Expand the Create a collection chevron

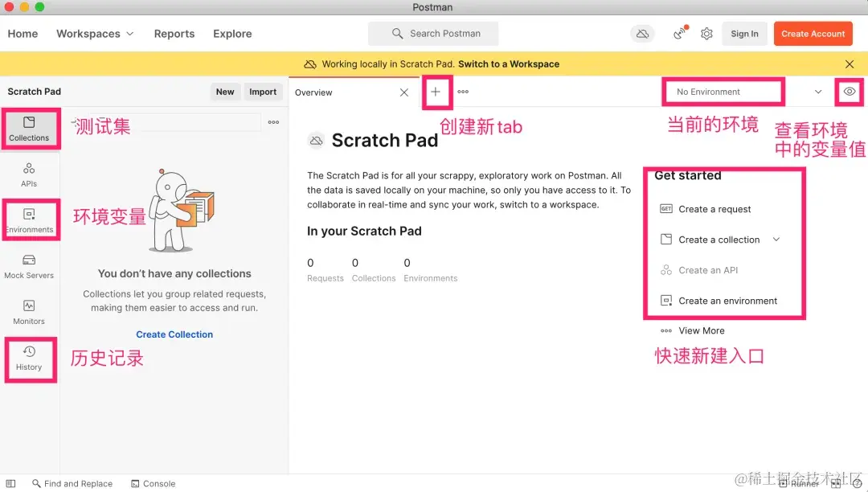coord(776,240)
